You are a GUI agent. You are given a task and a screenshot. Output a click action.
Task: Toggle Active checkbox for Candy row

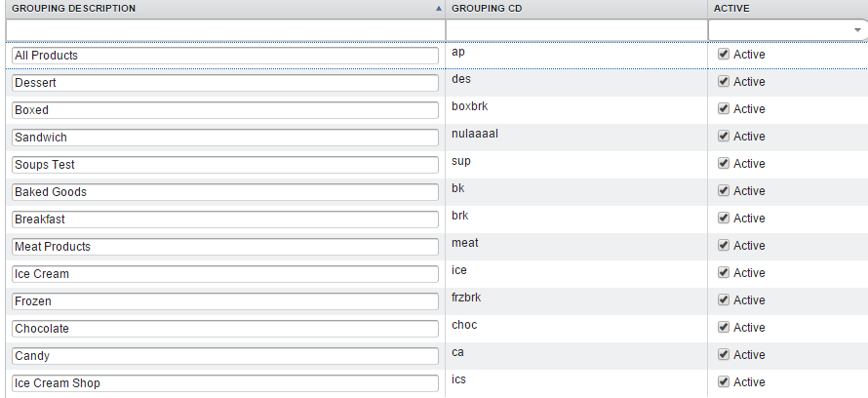pos(724,355)
